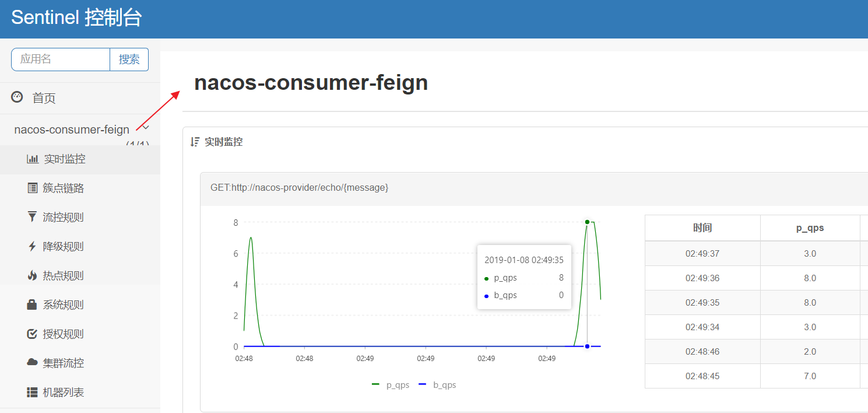Collapse the nacos-consumer-feign app chevron
This screenshot has height=413, width=868.
146,127
